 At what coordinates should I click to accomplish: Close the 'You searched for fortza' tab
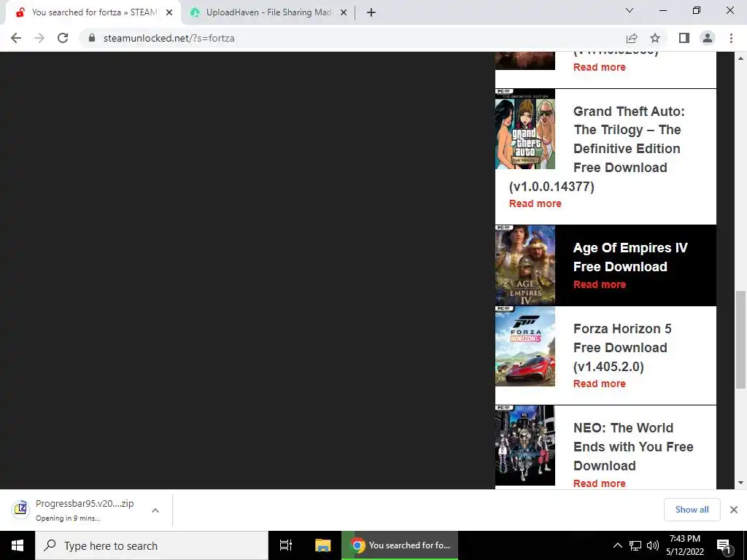click(169, 13)
